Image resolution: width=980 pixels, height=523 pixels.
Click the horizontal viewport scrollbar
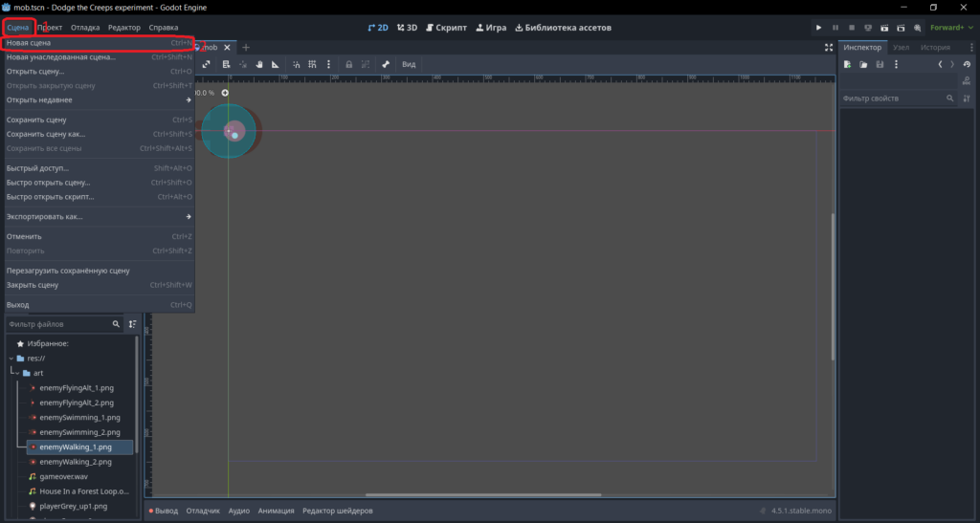[483, 495]
